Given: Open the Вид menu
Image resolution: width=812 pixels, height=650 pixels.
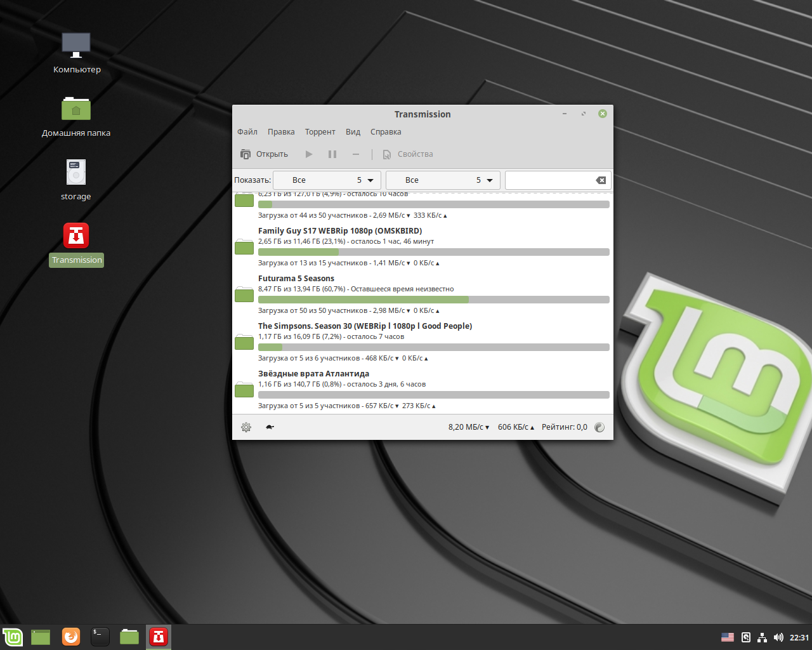Looking at the screenshot, I should 353,132.
